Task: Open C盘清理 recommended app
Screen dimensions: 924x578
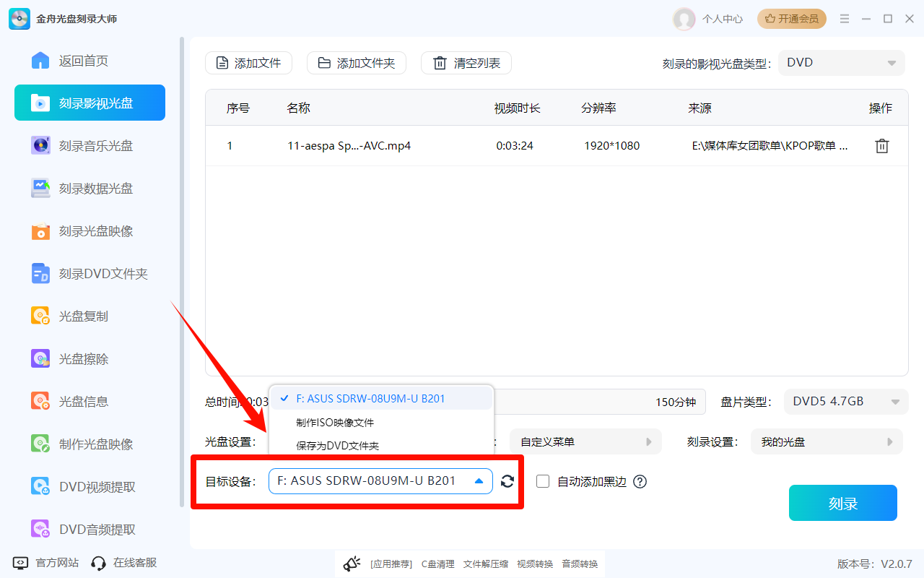Action: [438, 564]
